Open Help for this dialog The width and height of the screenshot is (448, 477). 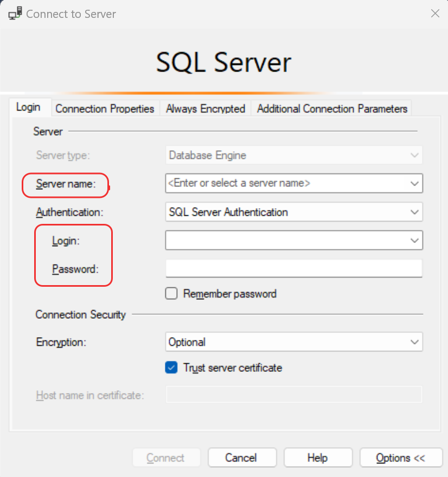click(318, 457)
